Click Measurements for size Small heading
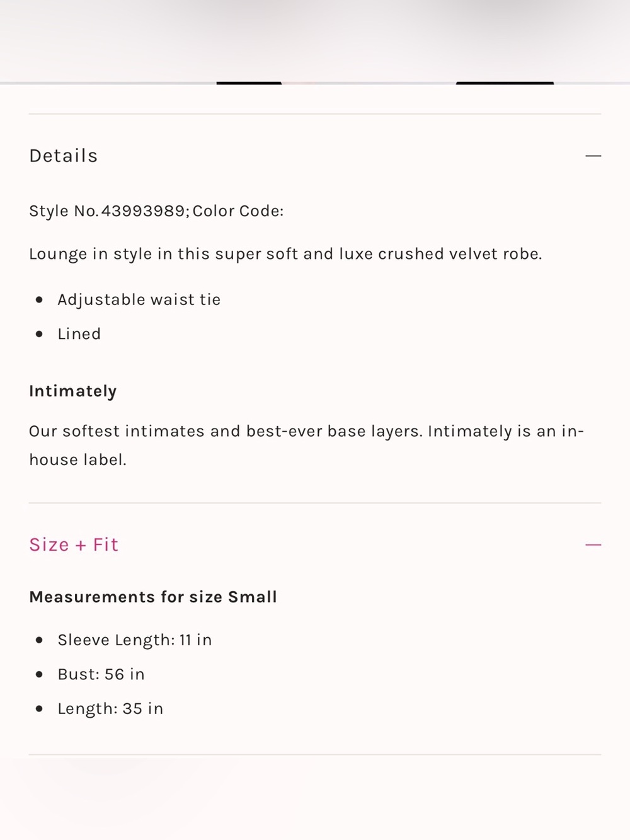The width and height of the screenshot is (630, 840). click(x=153, y=597)
